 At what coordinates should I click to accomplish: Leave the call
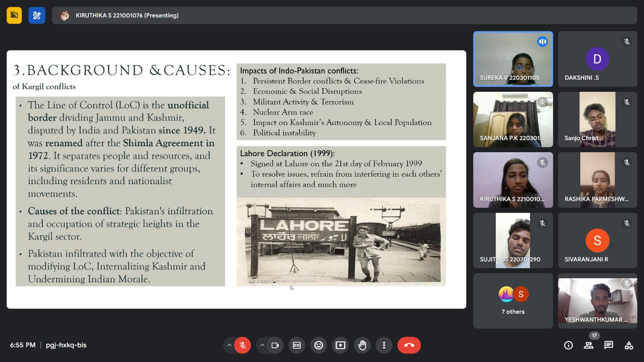click(x=409, y=345)
